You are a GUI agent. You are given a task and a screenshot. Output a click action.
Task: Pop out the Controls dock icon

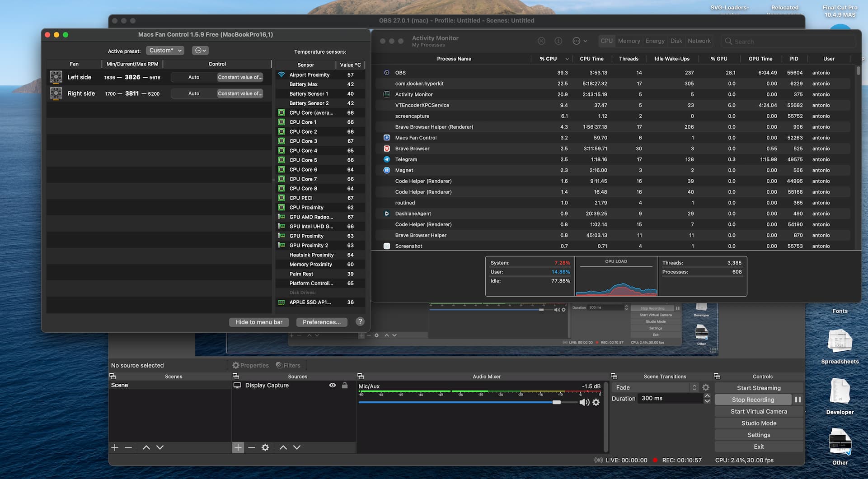pos(717,376)
